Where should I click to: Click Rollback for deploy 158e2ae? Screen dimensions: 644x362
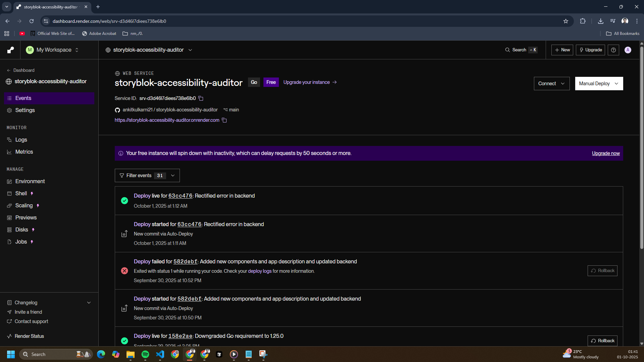point(602,341)
